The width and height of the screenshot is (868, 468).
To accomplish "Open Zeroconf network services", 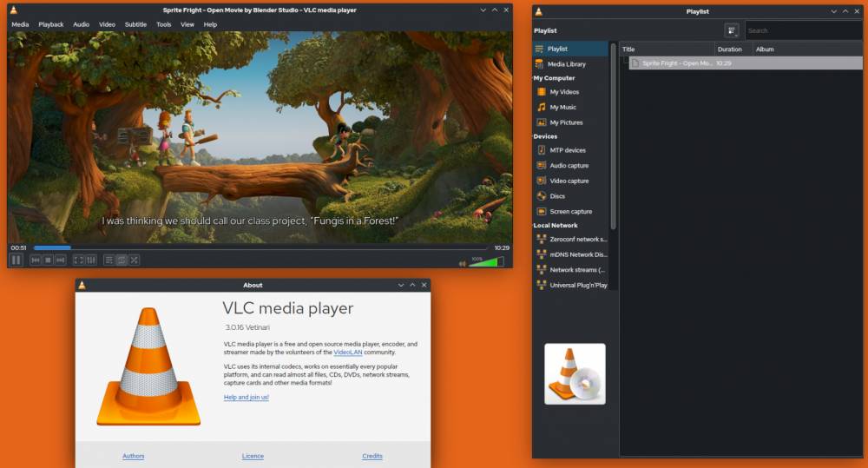I will pyautogui.click(x=570, y=240).
